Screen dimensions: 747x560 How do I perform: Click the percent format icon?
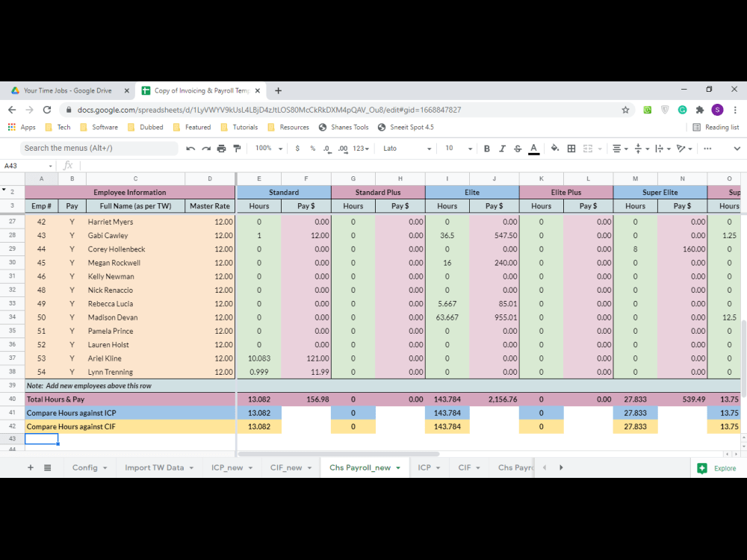pos(311,149)
